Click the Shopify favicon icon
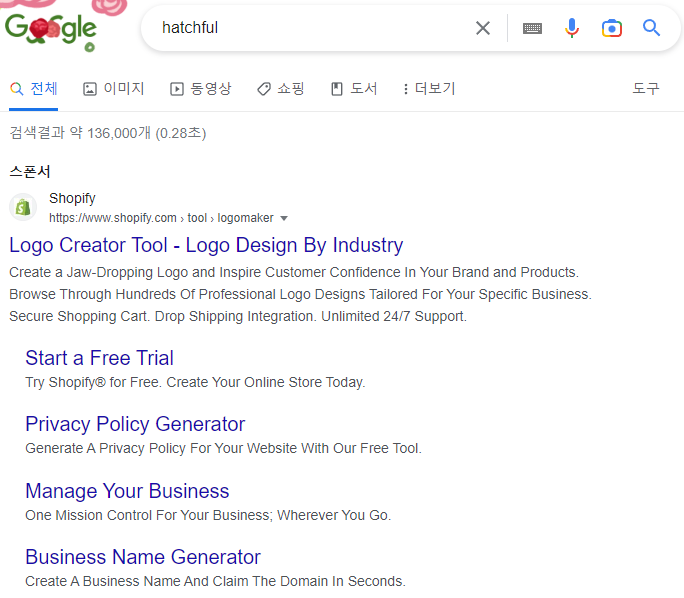This screenshot has height=598, width=684. pyautogui.click(x=23, y=207)
